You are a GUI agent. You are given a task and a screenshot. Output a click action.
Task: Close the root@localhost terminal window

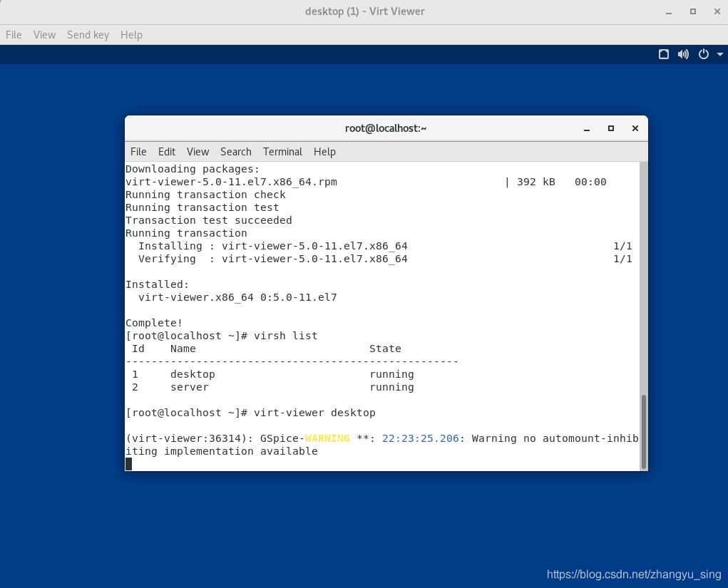[635, 128]
